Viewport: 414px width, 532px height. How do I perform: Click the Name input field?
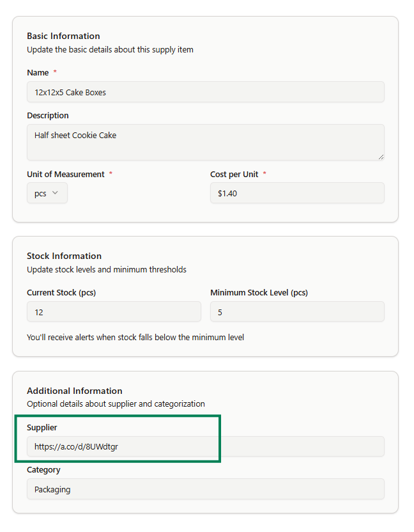point(205,92)
